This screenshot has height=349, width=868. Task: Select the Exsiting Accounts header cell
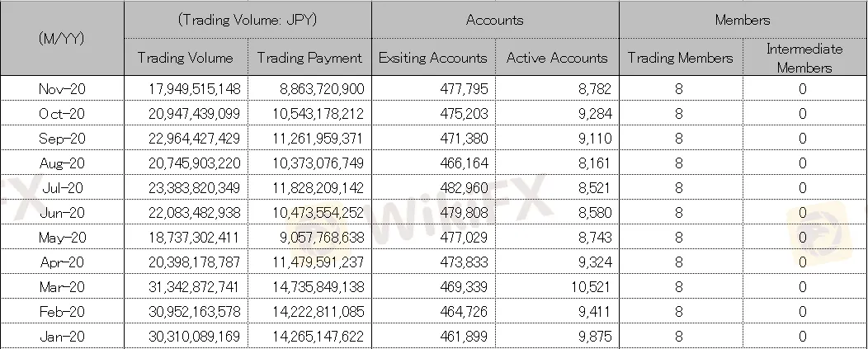tap(433, 58)
